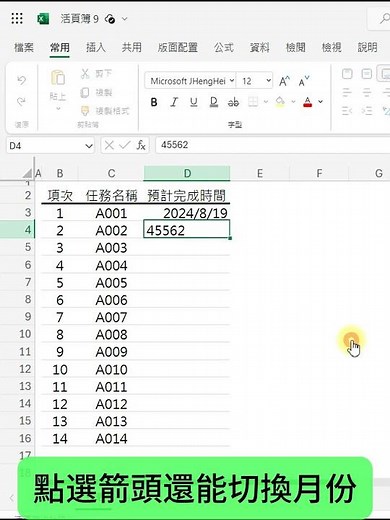Click the cloud save status icon
The height and width of the screenshot is (520, 390).
coord(110,19)
